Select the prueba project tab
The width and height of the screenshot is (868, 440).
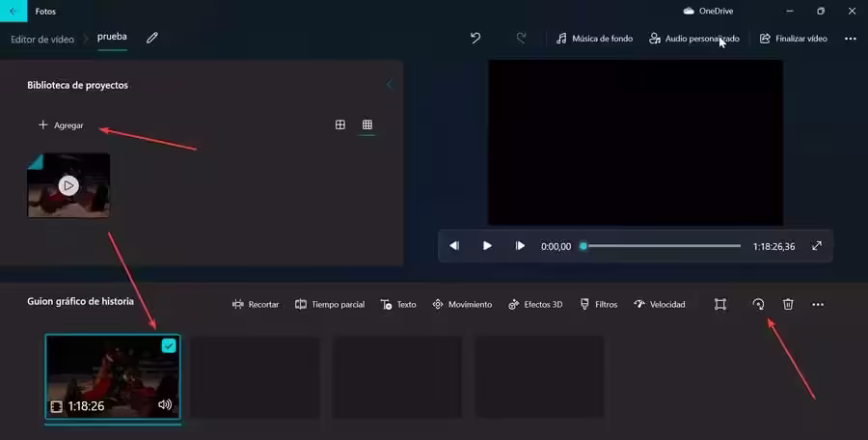click(x=112, y=37)
